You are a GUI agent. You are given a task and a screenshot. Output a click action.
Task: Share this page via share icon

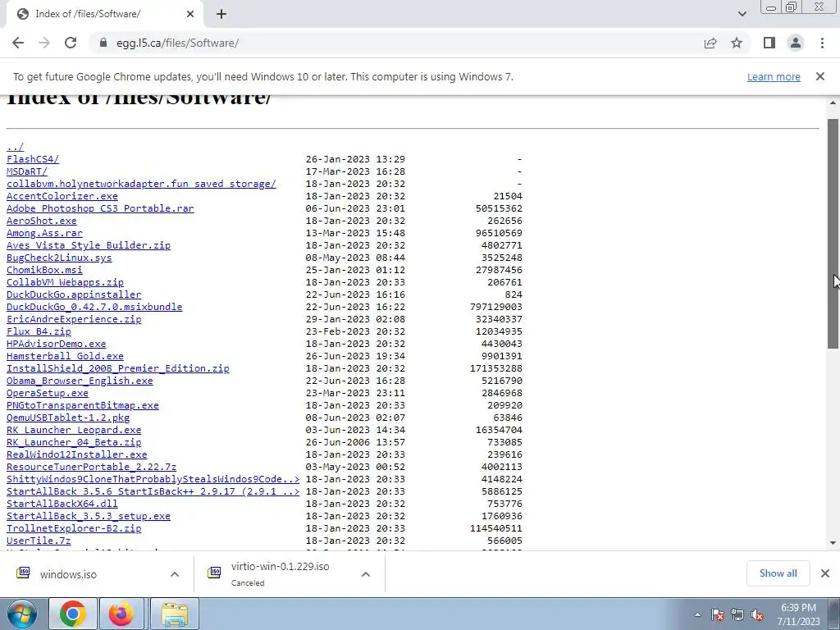point(710,43)
